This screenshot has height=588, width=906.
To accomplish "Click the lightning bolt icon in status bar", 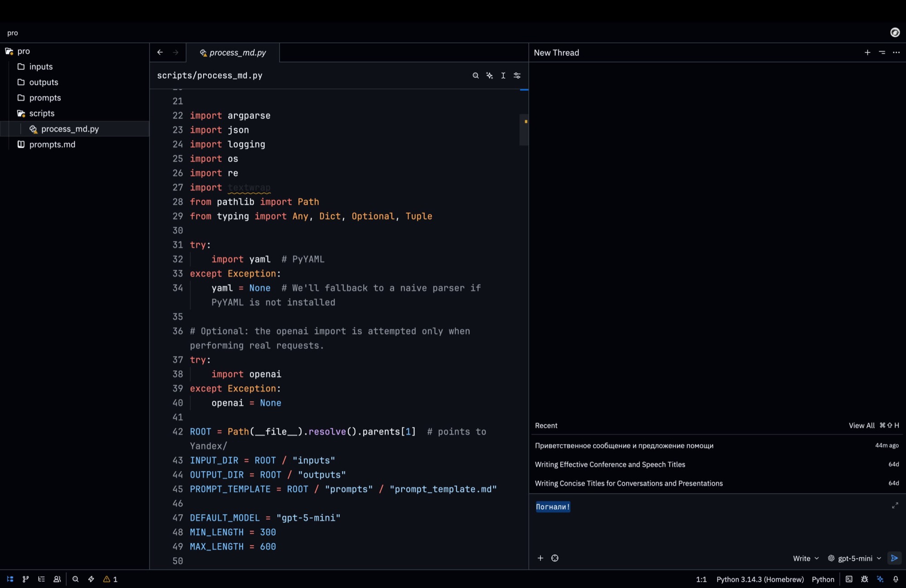I will (x=91, y=579).
